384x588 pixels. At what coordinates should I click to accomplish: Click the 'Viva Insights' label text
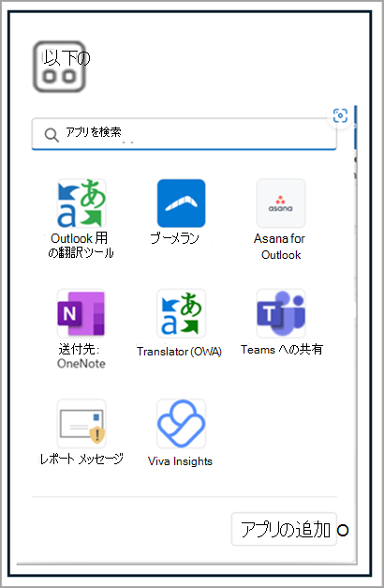pos(180,461)
